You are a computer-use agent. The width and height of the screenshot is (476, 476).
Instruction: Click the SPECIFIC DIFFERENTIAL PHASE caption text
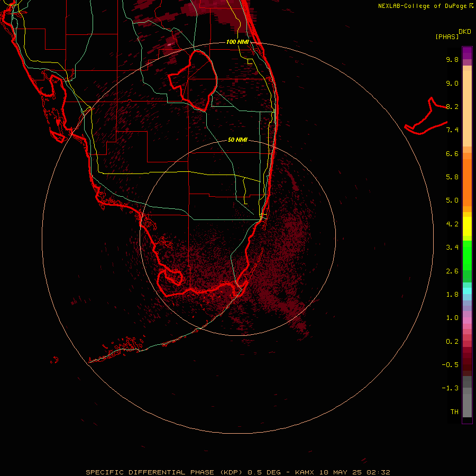tap(150, 472)
